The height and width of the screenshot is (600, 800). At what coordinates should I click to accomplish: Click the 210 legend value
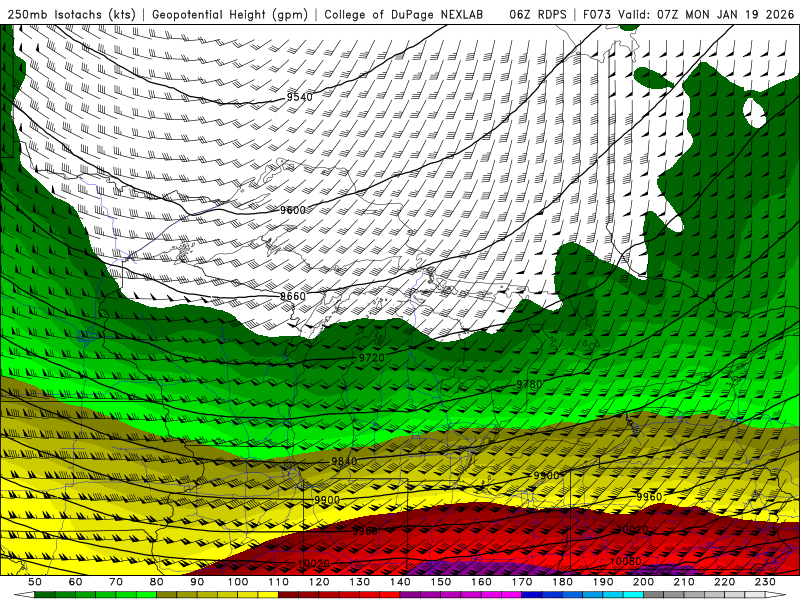pyautogui.click(x=684, y=582)
